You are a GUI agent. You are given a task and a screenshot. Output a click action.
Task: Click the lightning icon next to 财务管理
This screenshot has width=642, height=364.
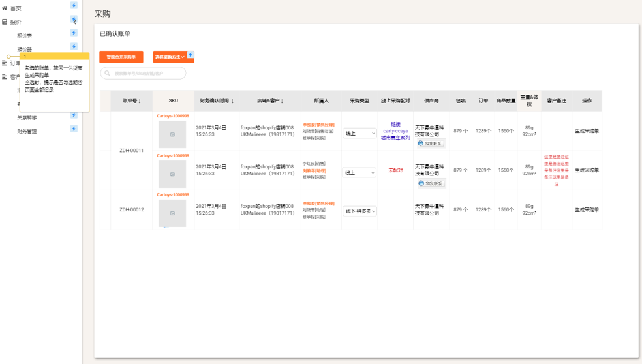click(x=74, y=129)
